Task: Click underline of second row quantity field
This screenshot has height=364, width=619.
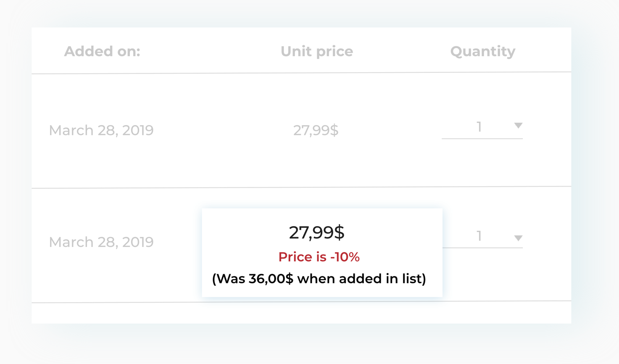Action: pos(482,248)
